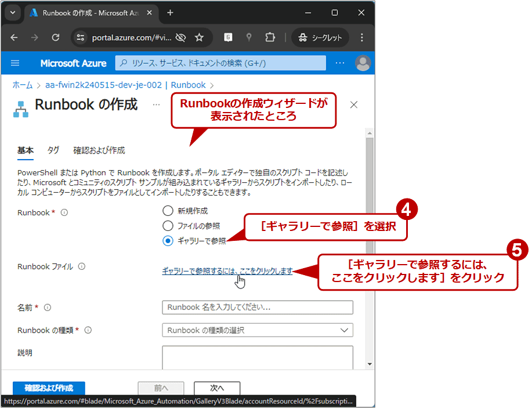This screenshot has height=408, width=532.
Task: Click the scrollbar down arrow
Action: [370, 364]
